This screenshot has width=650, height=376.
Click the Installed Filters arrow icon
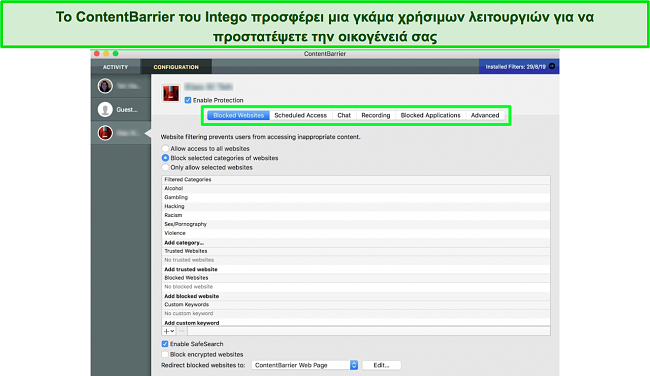(x=552, y=66)
